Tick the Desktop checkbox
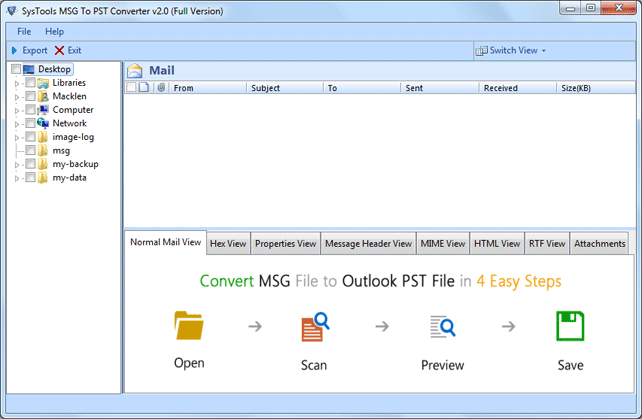This screenshot has width=642, height=419. click(x=16, y=69)
